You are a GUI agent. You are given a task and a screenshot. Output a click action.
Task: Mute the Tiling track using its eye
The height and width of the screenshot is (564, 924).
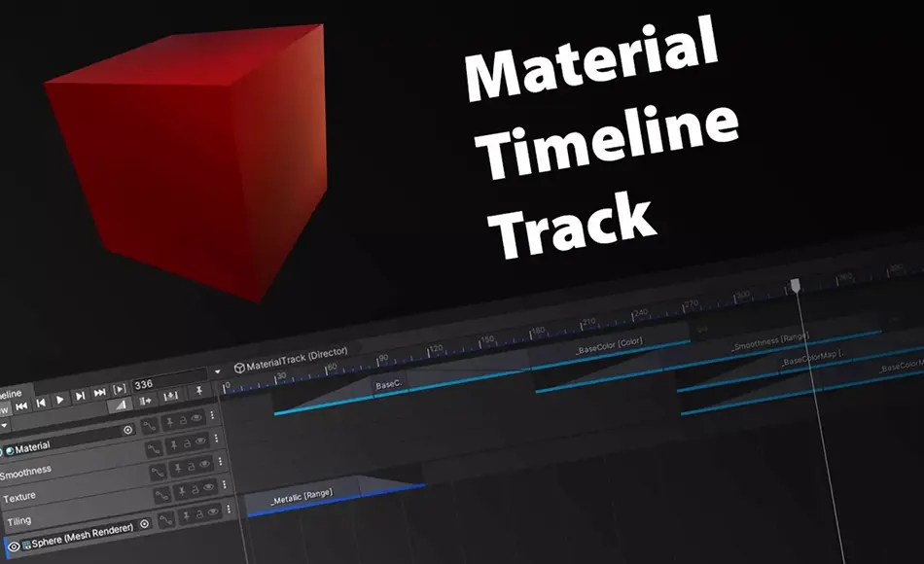click(x=208, y=487)
